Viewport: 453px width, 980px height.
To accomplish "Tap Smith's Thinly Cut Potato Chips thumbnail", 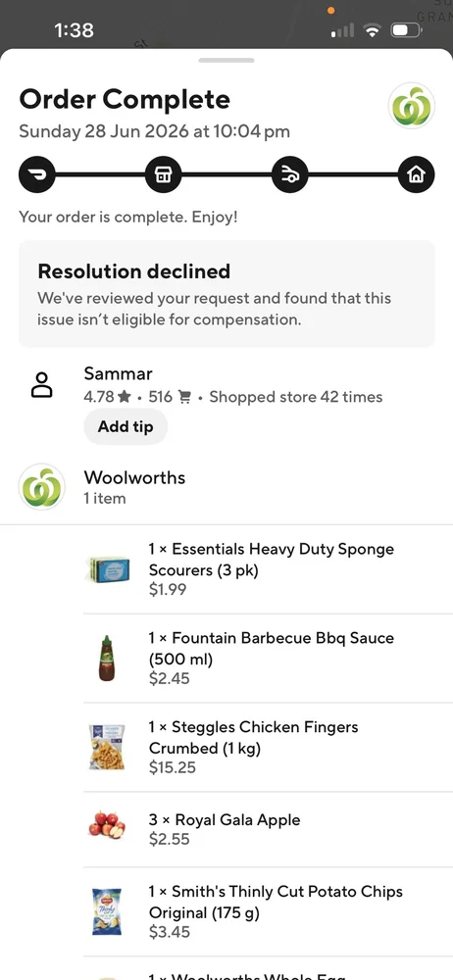I will click(x=107, y=911).
